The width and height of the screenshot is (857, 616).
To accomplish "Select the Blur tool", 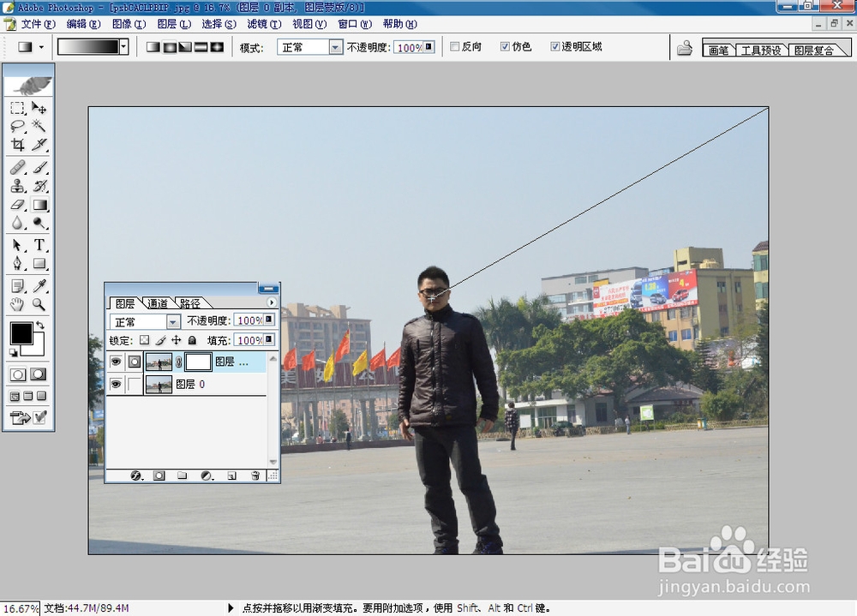I will (x=17, y=223).
